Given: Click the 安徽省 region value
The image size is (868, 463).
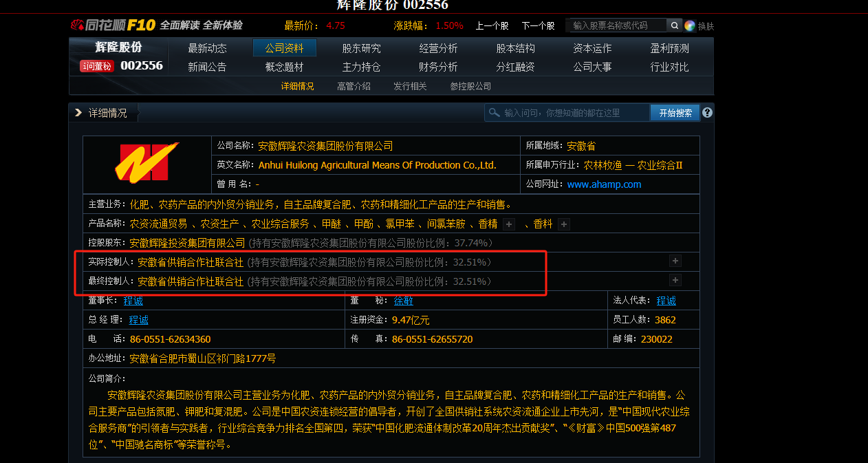Looking at the screenshot, I should click(x=581, y=146).
